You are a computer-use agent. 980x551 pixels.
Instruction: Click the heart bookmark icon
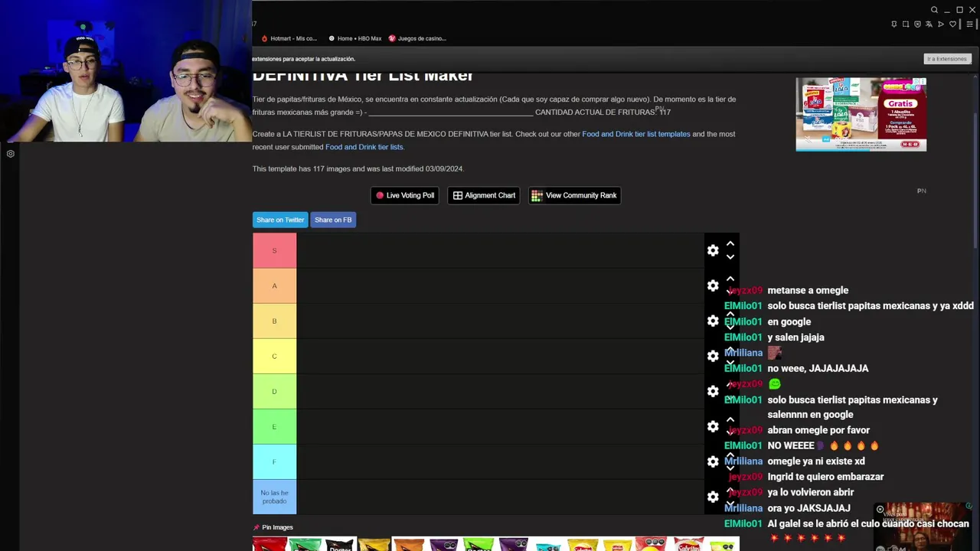click(953, 24)
